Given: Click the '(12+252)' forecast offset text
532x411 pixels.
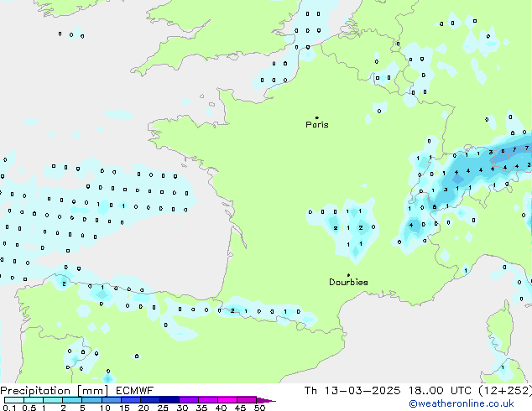Looking at the screenshot, I should [x=505, y=391].
